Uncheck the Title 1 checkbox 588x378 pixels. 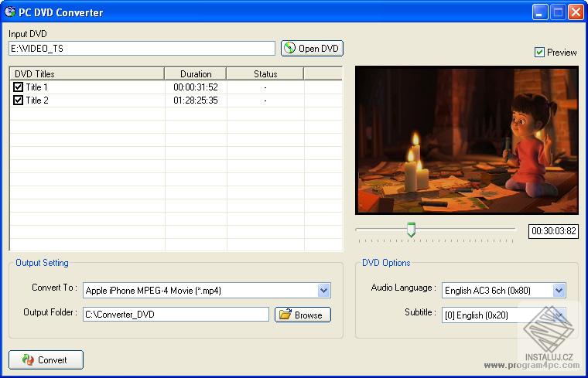pyautogui.click(x=18, y=87)
